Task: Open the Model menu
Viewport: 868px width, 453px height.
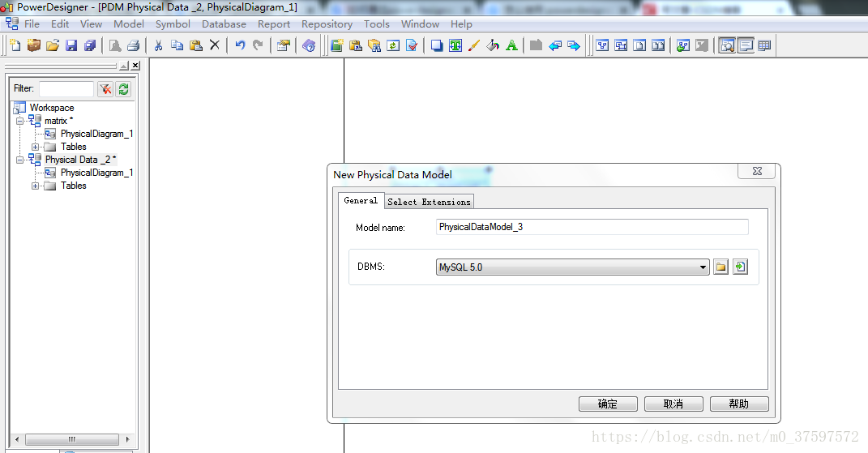Action: pos(128,24)
